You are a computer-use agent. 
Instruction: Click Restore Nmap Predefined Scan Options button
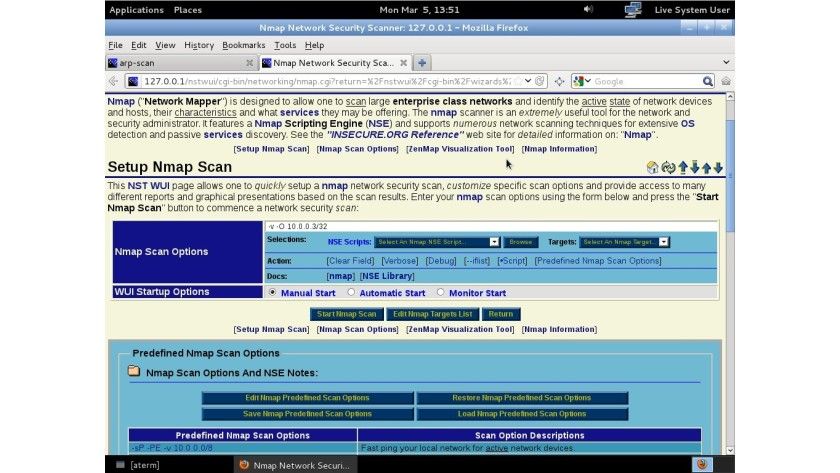tap(522, 398)
